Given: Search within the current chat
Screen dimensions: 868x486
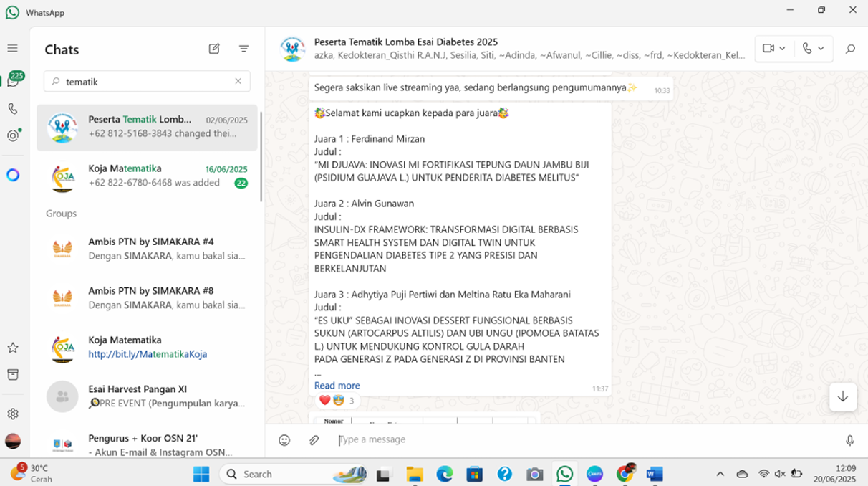Looking at the screenshot, I should 850,49.
